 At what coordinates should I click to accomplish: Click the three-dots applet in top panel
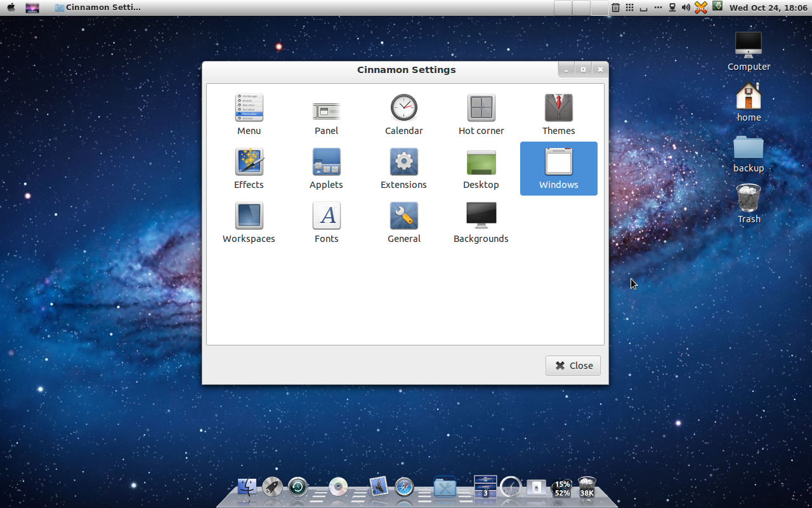pyautogui.click(x=658, y=8)
